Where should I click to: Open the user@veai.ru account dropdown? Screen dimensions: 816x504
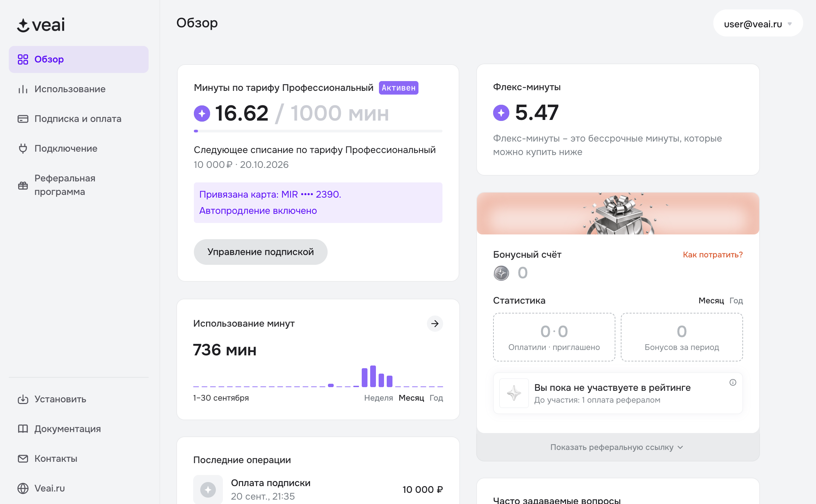[758, 24]
